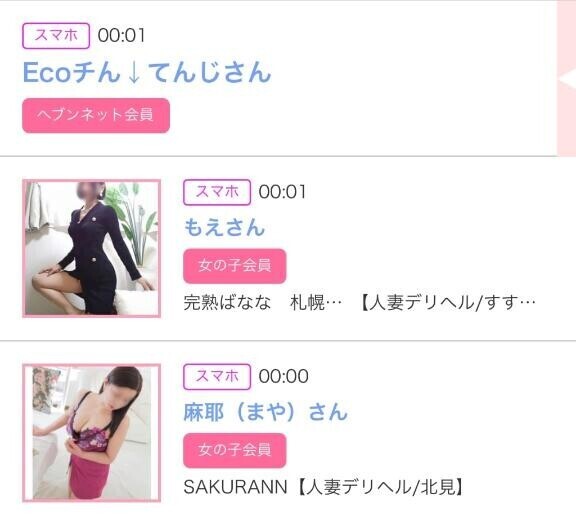This screenshot has height=524, width=576.
Task: Select the 麻耶(まや)さん thumbnail photo
Action: point(91,433)
